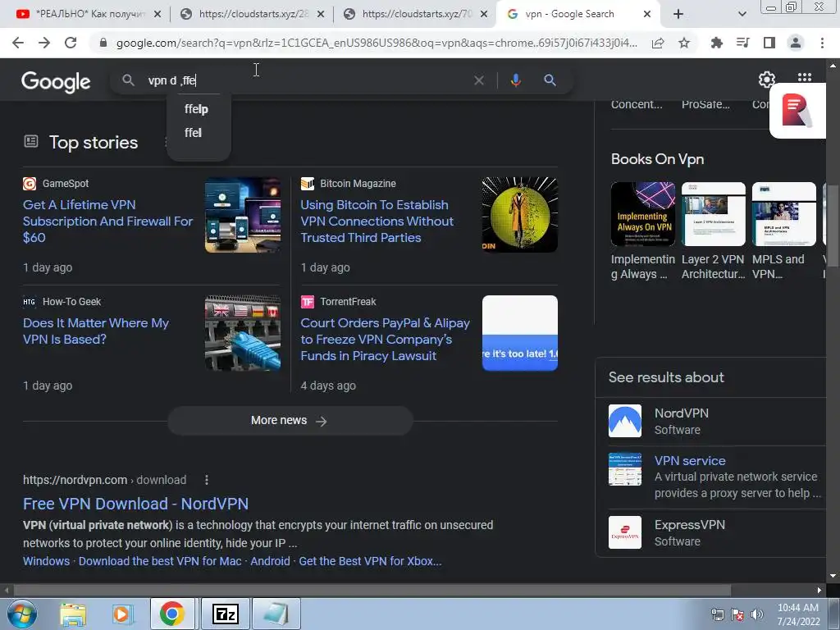Open the Chrome profile avatar
Viewport: 840px width, 630px height.
coord(796,43)
